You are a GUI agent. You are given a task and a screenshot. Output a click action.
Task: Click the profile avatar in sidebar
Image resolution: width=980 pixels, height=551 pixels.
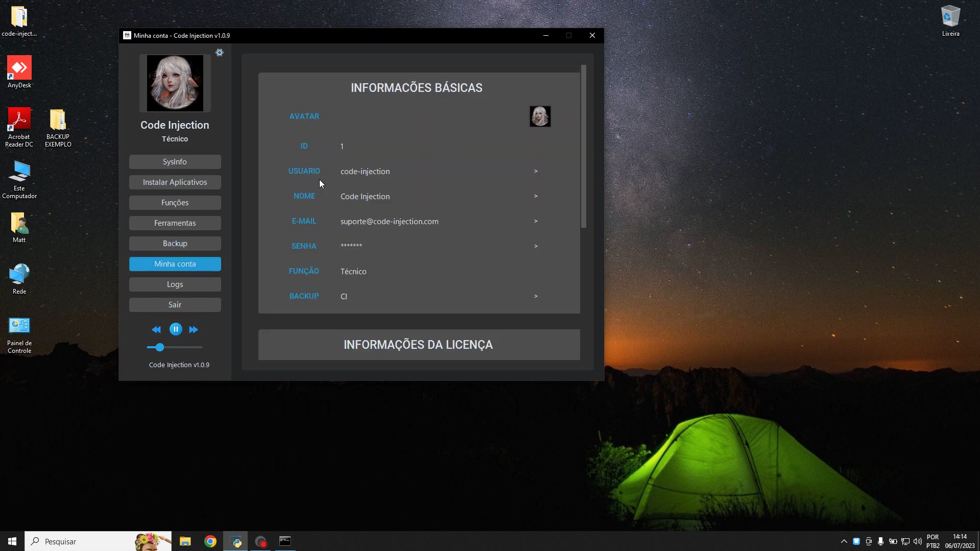(175, 83)
